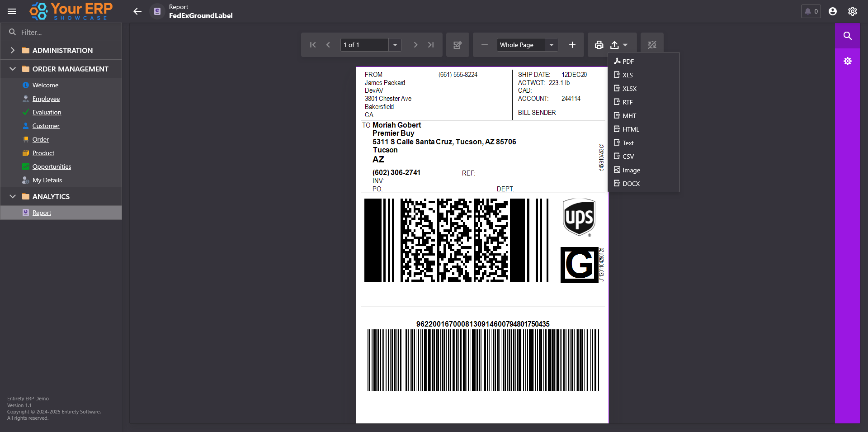The height and width of the screenshot is (432, 868).
Task: Open the parameters gear in purple sidebar
Action: coord(847,61)
